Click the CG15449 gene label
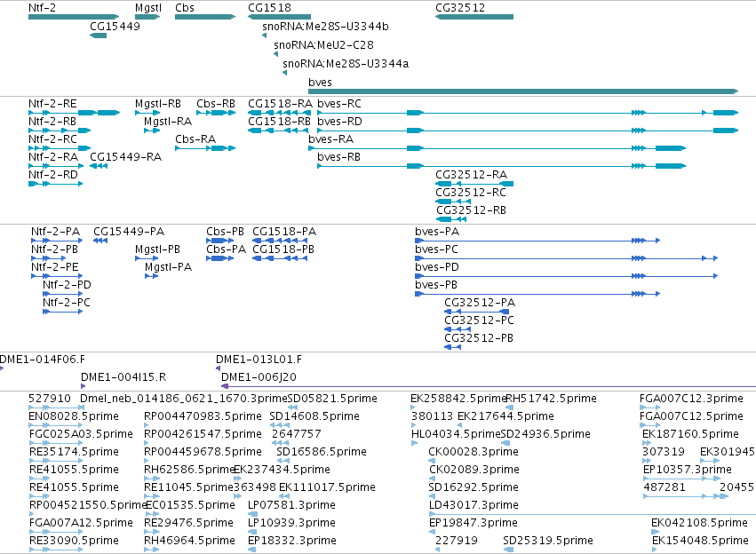756x554 pixels. point(115,27)
